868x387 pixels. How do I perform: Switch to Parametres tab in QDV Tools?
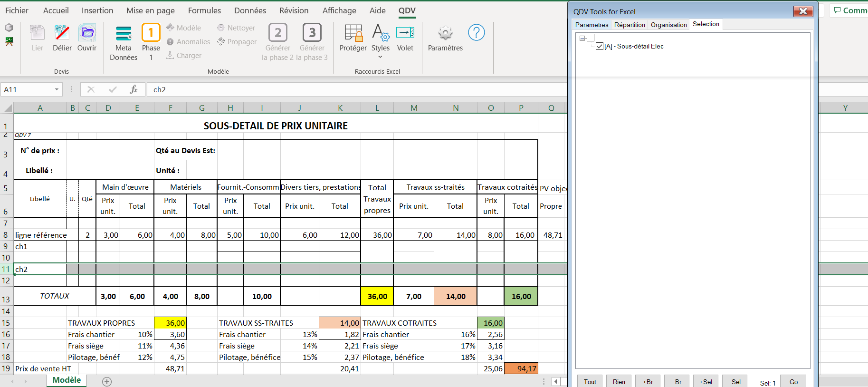(x=591, y=25)
